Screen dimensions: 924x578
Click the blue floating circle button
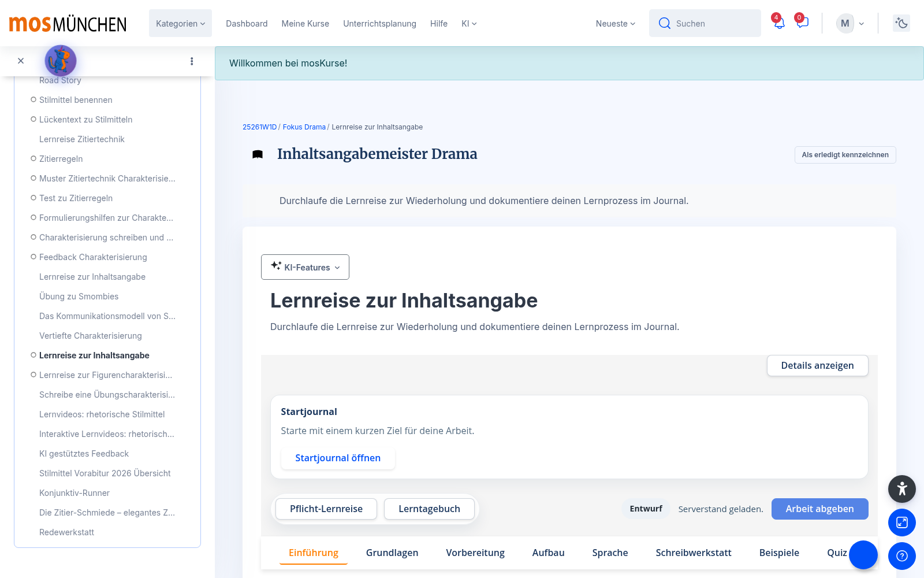pos(863,555)
